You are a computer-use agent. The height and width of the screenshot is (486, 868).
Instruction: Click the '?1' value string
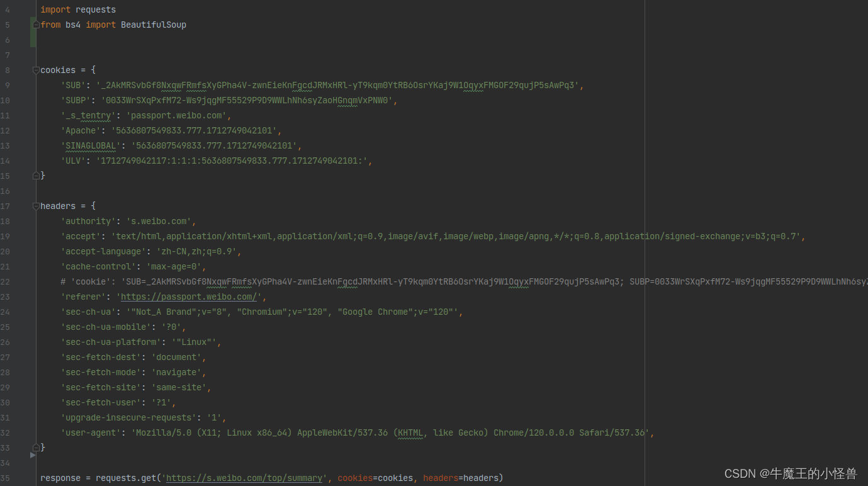tap(161, 402)
